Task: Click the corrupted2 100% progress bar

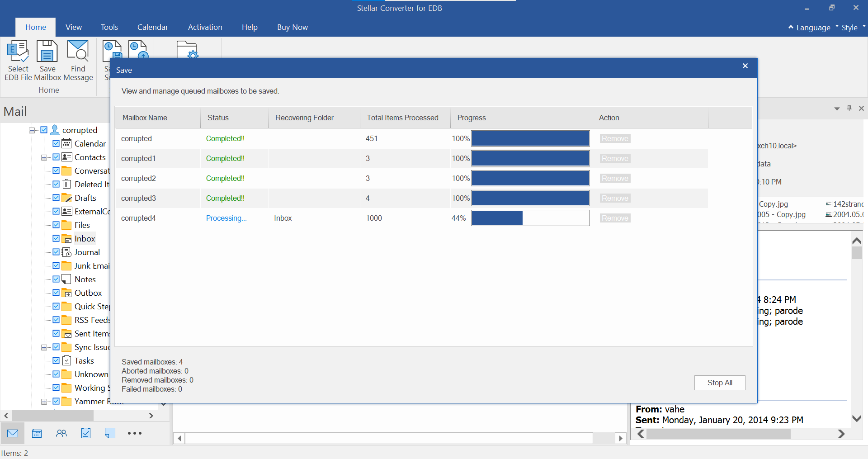Action: (530, 178)
